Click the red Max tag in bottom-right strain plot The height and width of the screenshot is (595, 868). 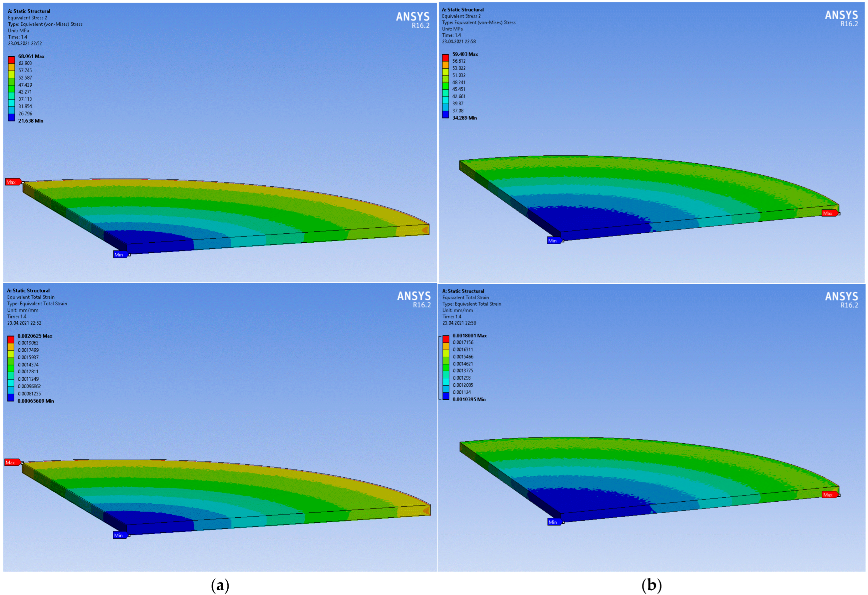click(830, 495)
